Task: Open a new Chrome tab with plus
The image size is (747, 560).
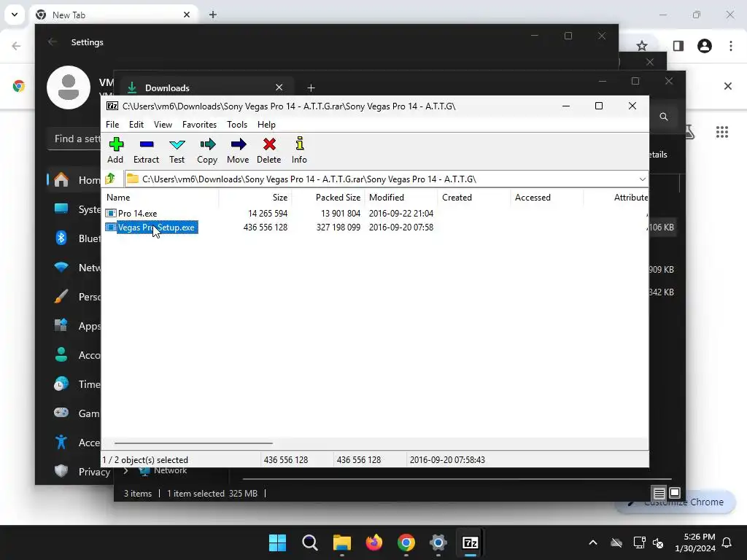Action: (x=213, y=15)
